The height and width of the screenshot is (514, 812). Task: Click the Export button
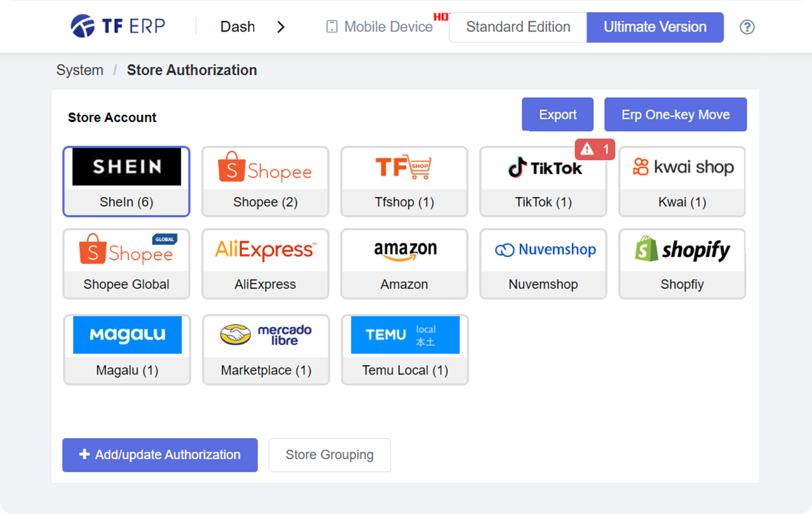[558, 114]
